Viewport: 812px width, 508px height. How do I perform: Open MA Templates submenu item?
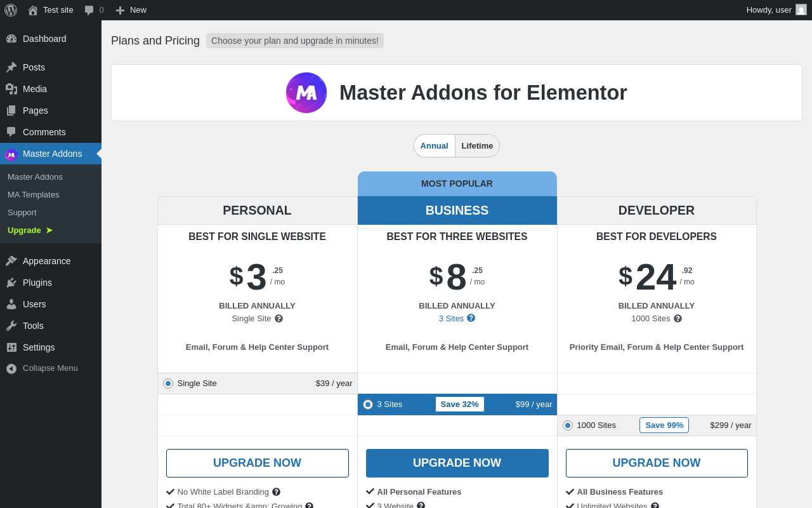[x=33, y=194]
